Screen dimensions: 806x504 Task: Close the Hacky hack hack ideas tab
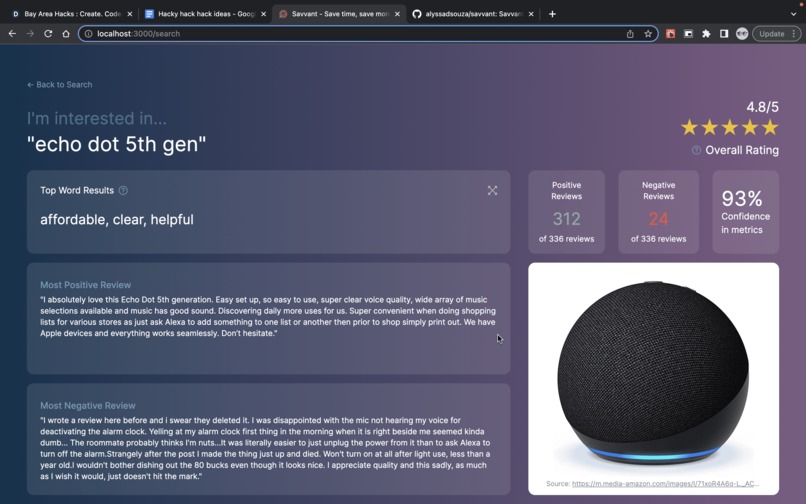tap(263, 14)
